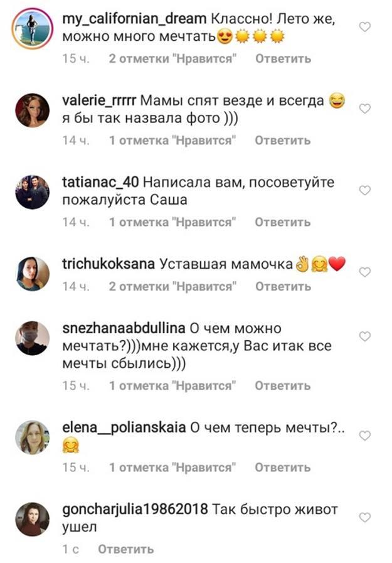Open my_californian_dream's profile picture
The height and width of the screenshot is (563, 392).
click(32, 29)
